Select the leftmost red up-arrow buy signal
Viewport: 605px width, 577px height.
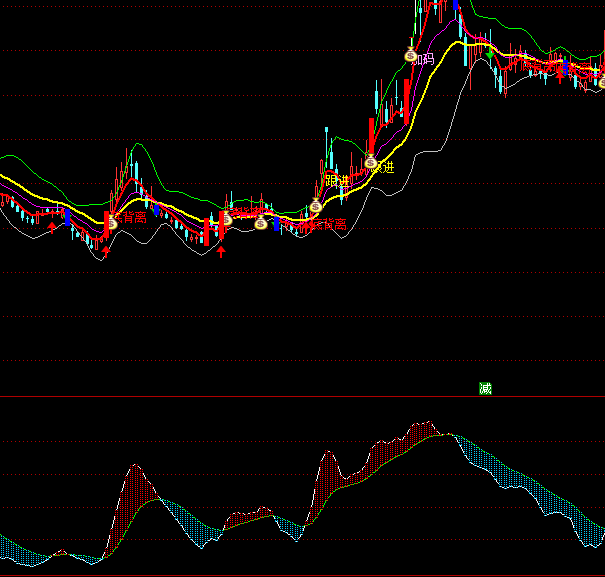click(53, 226)
